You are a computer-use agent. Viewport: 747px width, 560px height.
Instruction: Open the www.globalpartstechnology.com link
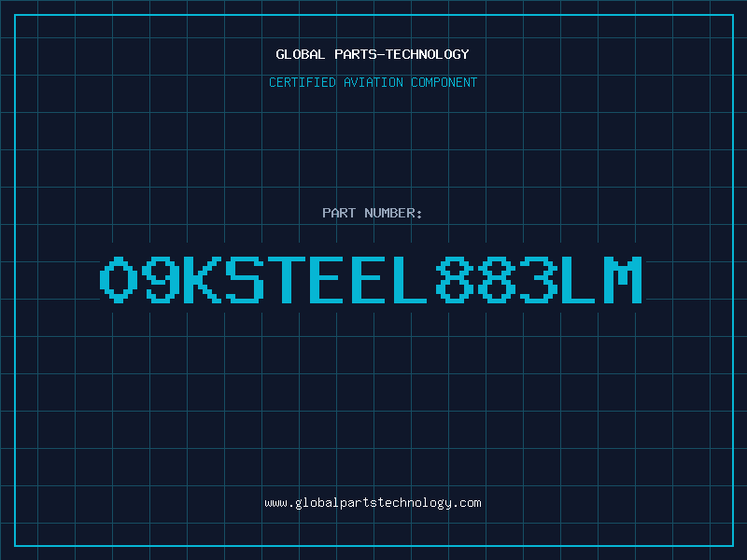point(373,503)
